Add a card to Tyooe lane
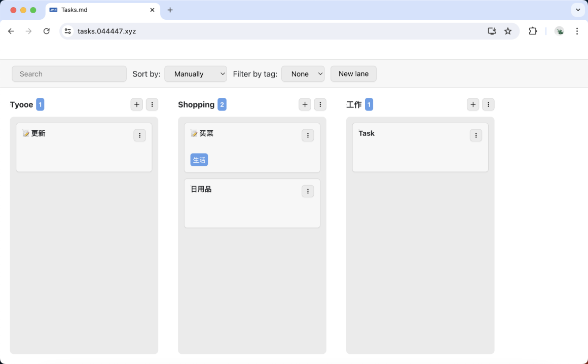Viewport: 588px width, 364px height. tap(137, 104)
